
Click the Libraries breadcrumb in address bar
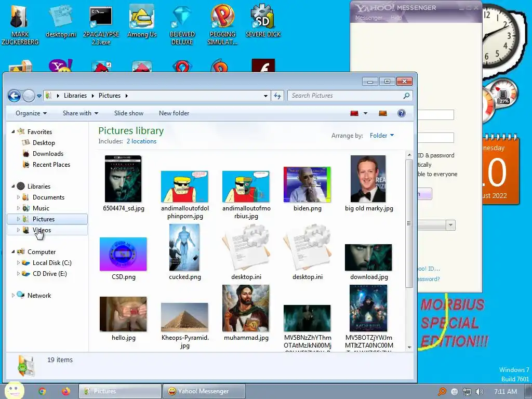coord(75,96)
